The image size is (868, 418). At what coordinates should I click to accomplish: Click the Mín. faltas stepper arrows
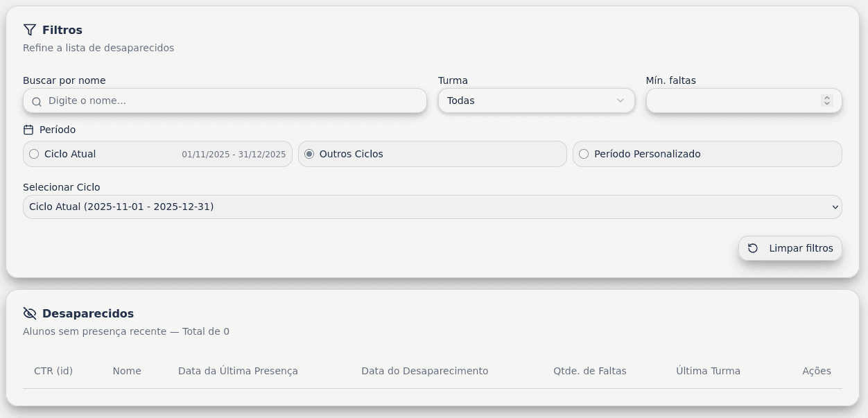(826, 101)
